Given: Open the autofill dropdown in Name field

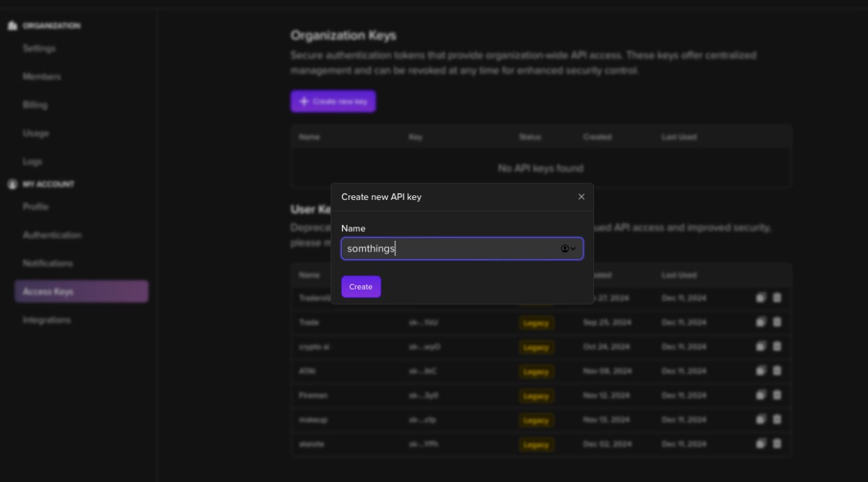Looking at the screenshot, I should tap(569, 249).
